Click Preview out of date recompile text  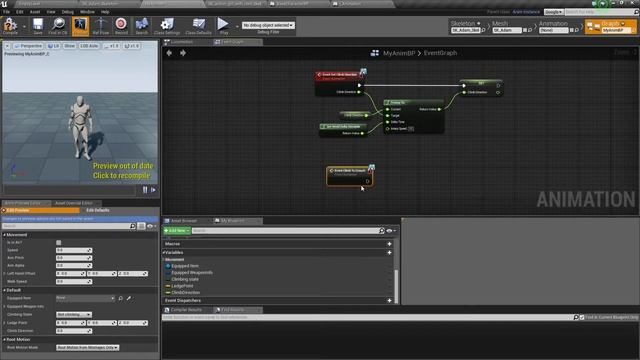point(122,171)
